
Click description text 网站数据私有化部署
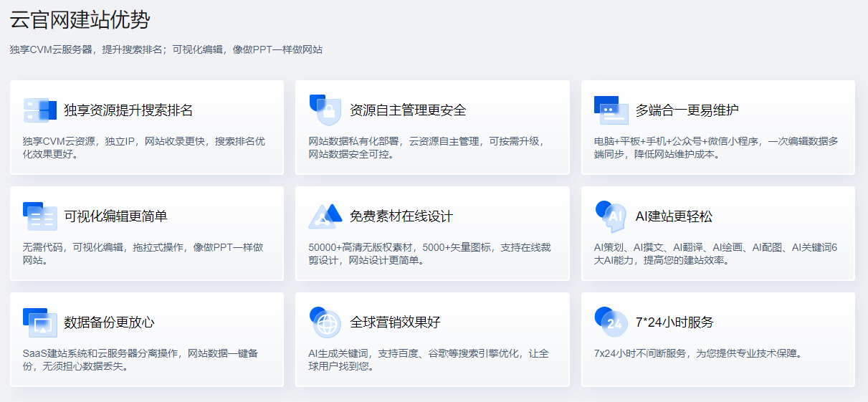426,148
